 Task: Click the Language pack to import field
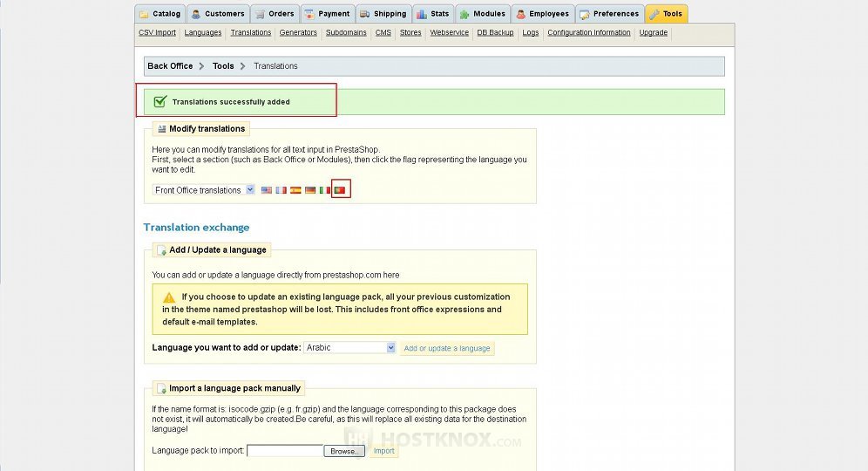284,450
